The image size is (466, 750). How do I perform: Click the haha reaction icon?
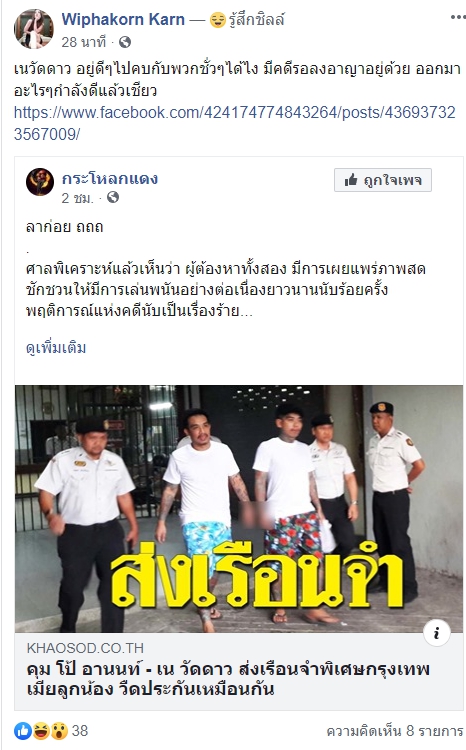click(41, 731)
